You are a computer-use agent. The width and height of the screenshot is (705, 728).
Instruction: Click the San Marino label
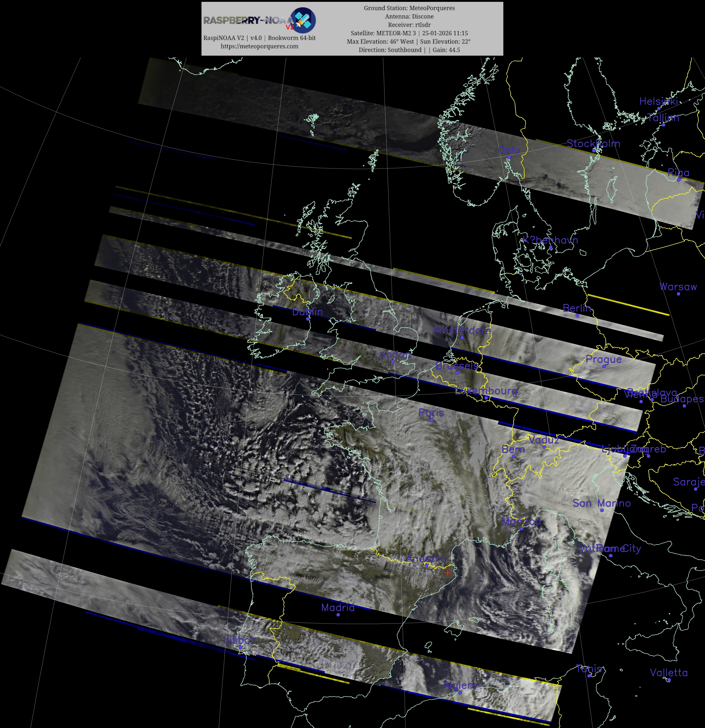(601, 503)
